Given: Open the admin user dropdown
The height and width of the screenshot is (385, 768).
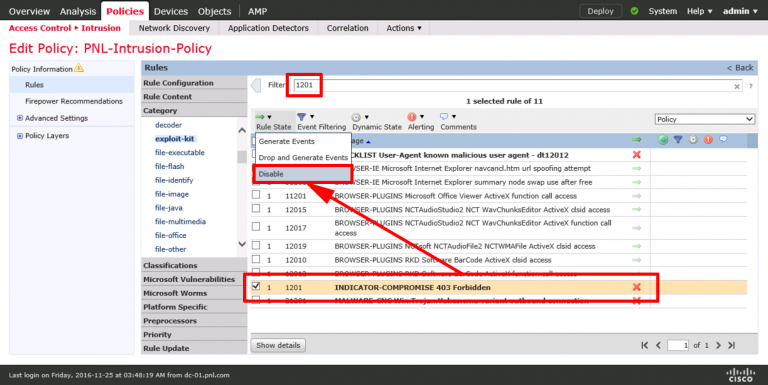Looking at the screenshot, I should coord(740,11).
